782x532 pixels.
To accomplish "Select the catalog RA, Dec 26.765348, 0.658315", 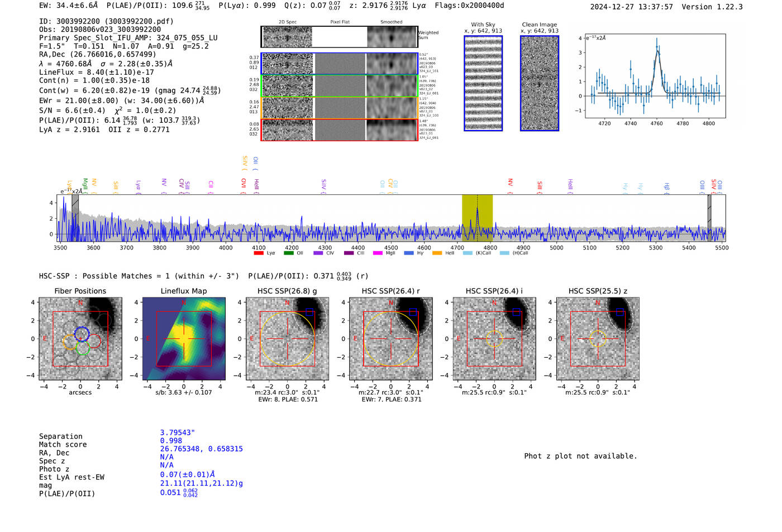I will pyautogui.click(x=202, y=449).
